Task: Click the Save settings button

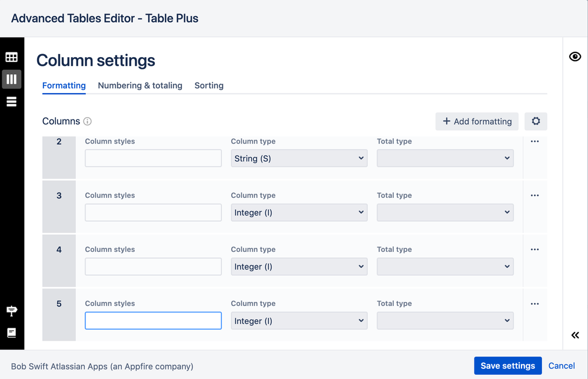Action: 507,365
